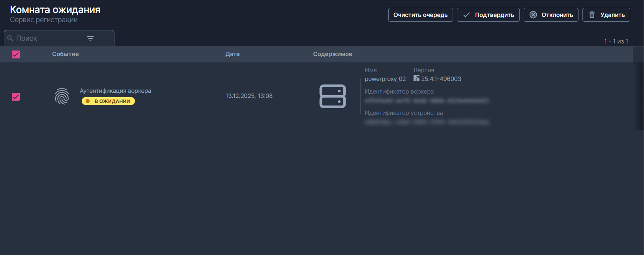Click the date 13.12.2025, 13:08
The height and width of the screenshot is (255, 644).
tap(249, 96)
